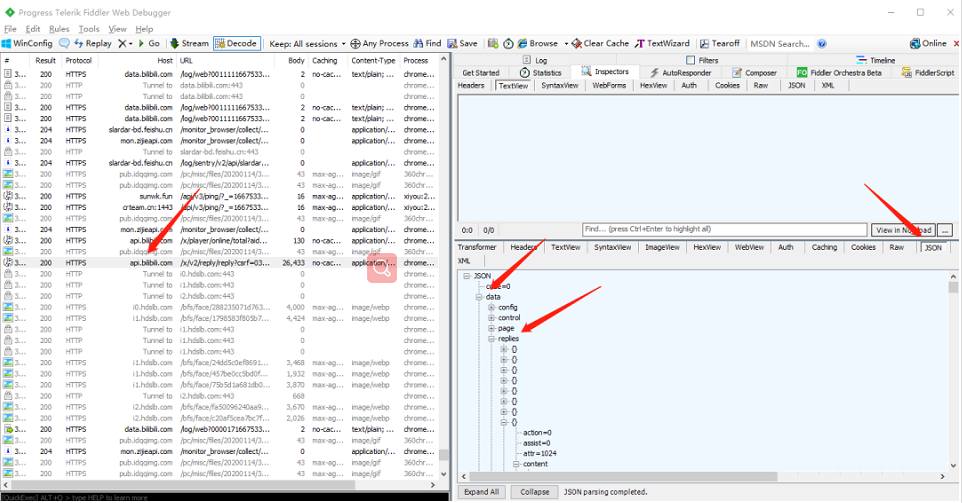This screenshot has height=503, width=962.
Task: Click the Online status indicator
Action: (x=928, y=44)
